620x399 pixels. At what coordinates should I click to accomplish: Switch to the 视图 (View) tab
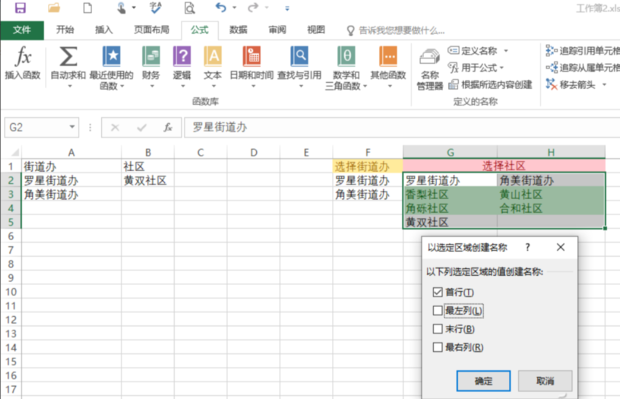click(316, 30)
